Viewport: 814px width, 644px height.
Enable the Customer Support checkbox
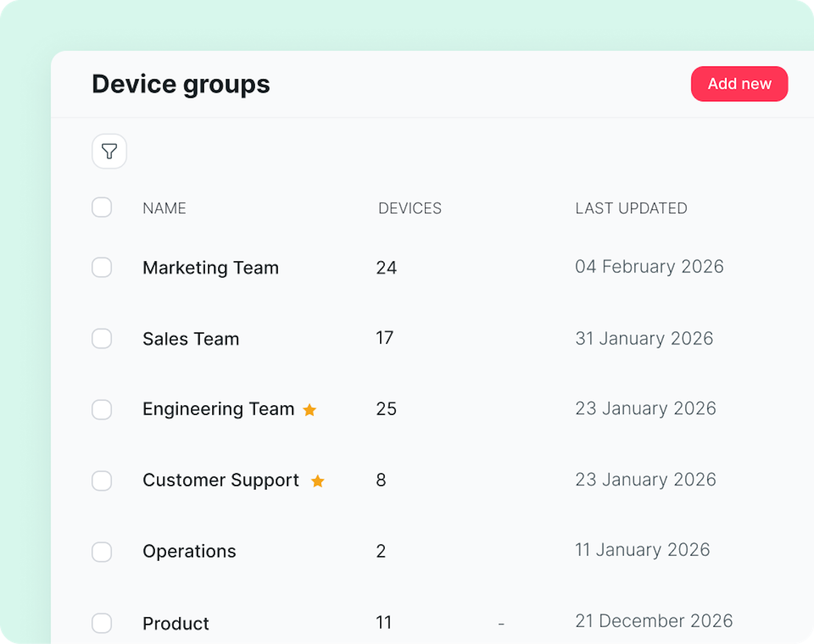click(102, 481)
